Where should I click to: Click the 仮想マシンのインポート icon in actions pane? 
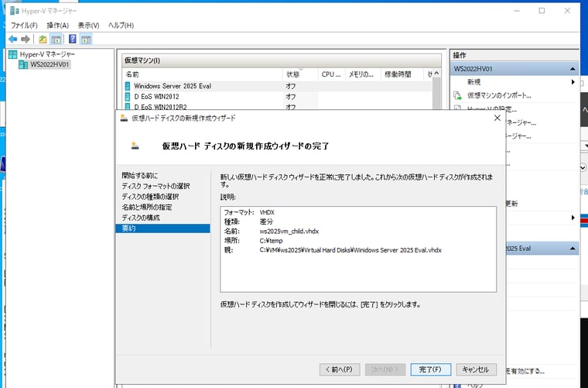point(457,95)
